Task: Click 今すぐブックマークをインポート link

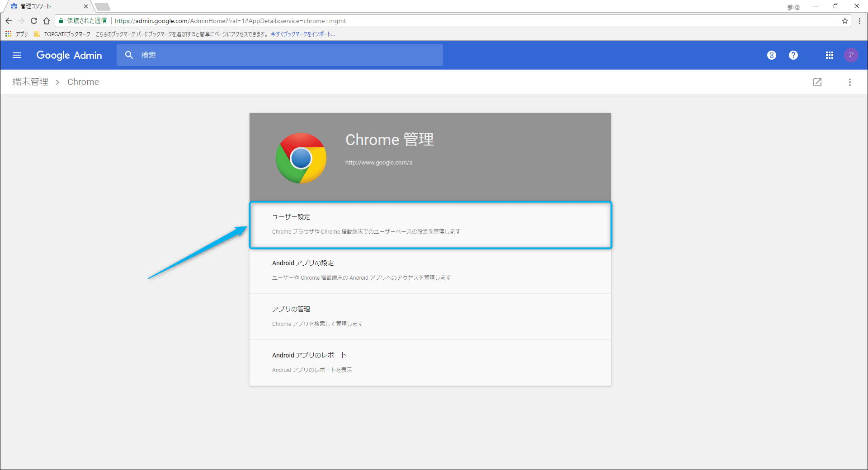Action: point(303,34)
